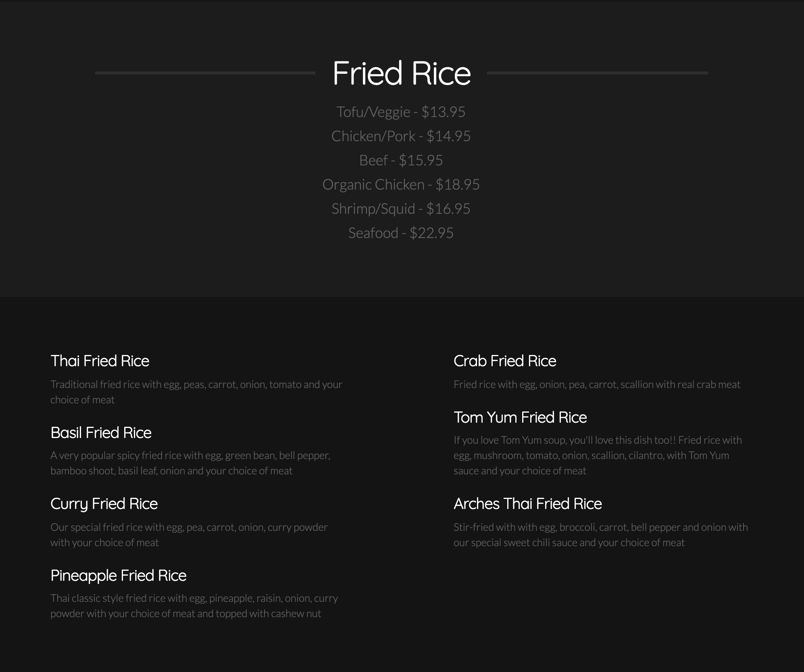Open the Thai Fried Rice item

(x=100, y=361)
